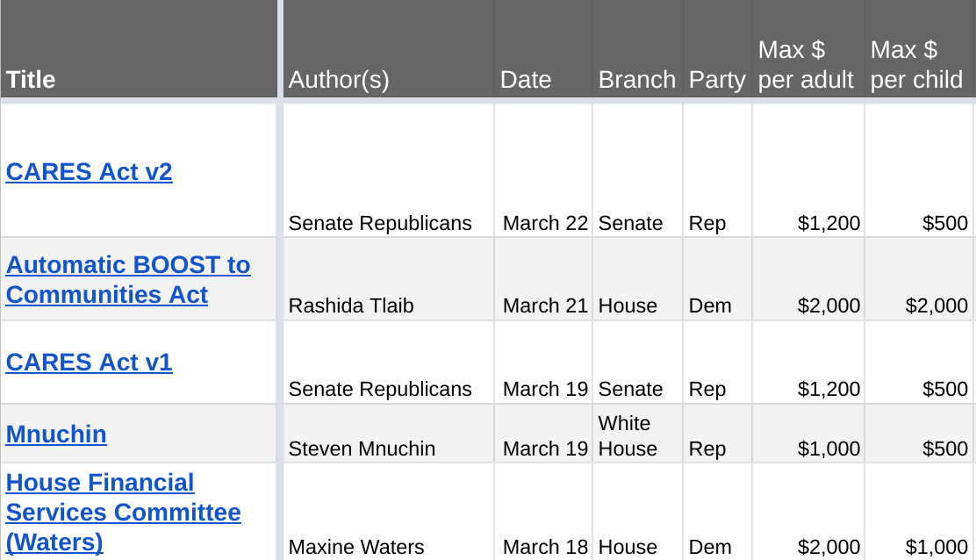Screen dimensions: 976x560
Task: Select the March 18 date cell
Action: [543, 512]
